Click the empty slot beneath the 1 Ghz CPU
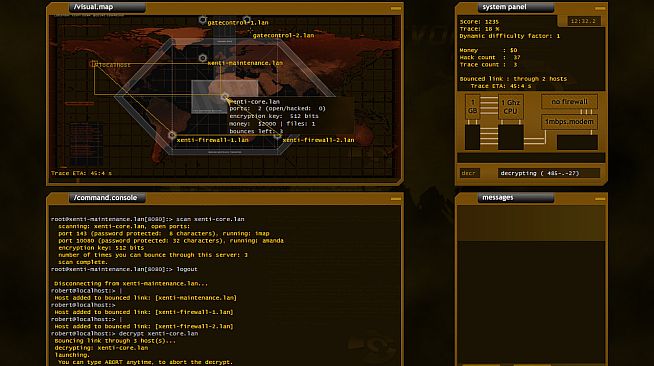The height and width of the screenshot is (366, 654). (511, 137)
